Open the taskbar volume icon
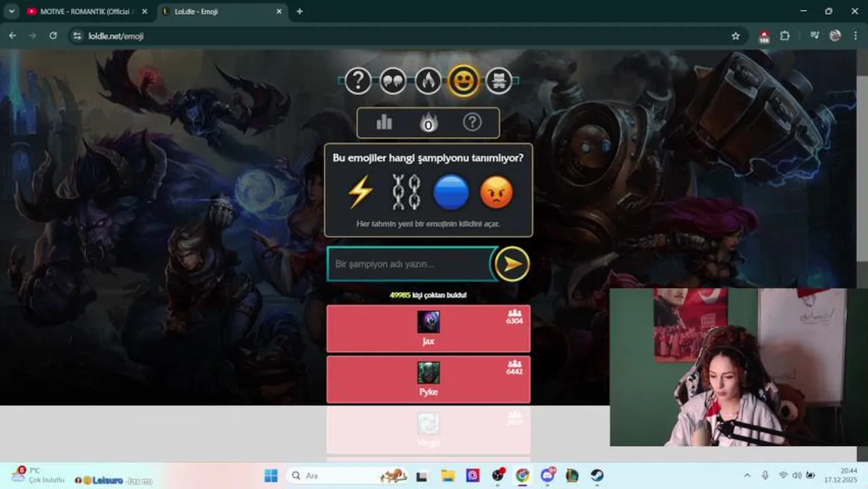Viewport: 868px width, 489px height. tap(797, 475)
